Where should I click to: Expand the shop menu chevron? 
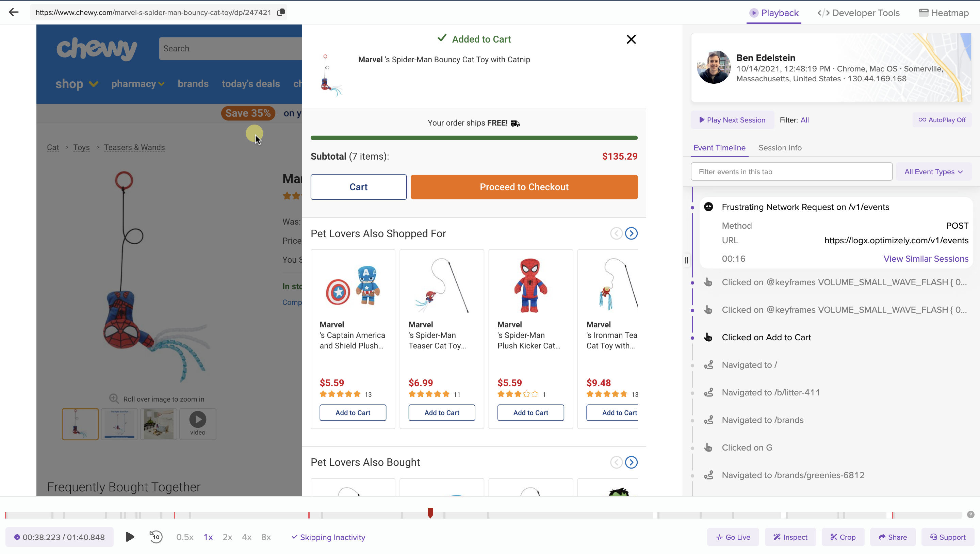[94, 84]
